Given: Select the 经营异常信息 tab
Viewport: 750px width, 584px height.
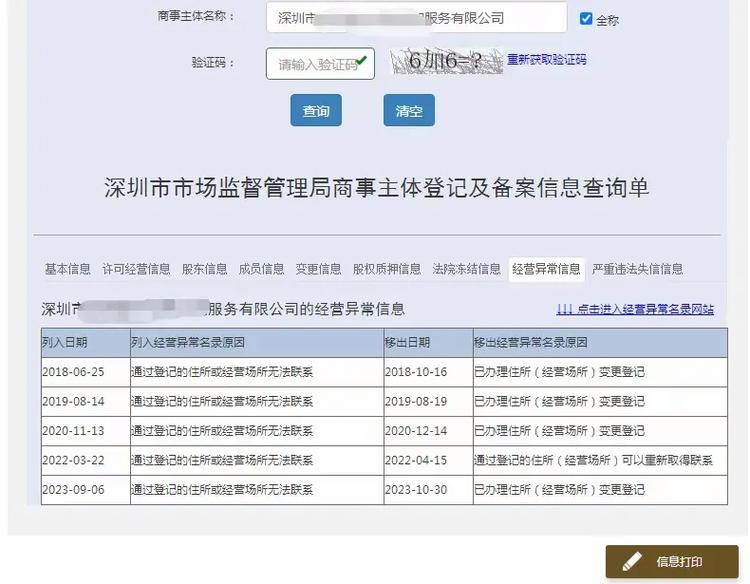Looking at the screenshot, I should pos(546,269).
